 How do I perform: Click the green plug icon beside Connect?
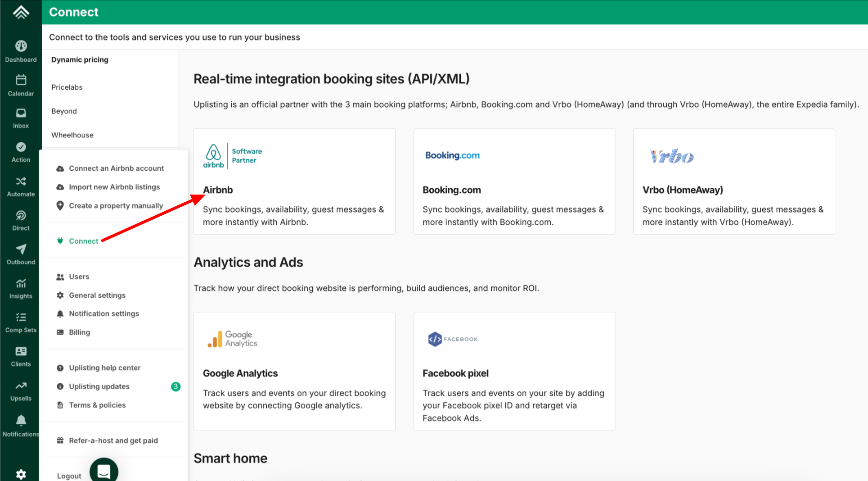pyautogui.click(x=60, y=241)
